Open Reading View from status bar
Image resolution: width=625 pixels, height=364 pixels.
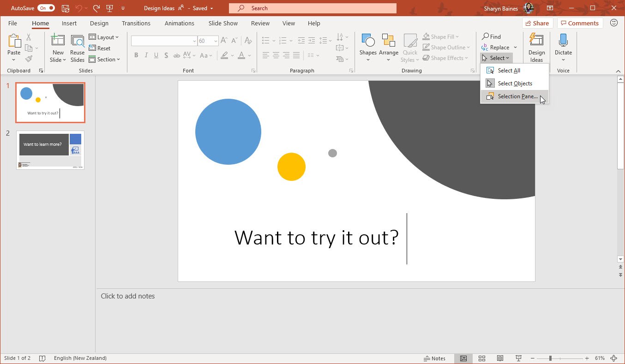[x=500, y=358]
